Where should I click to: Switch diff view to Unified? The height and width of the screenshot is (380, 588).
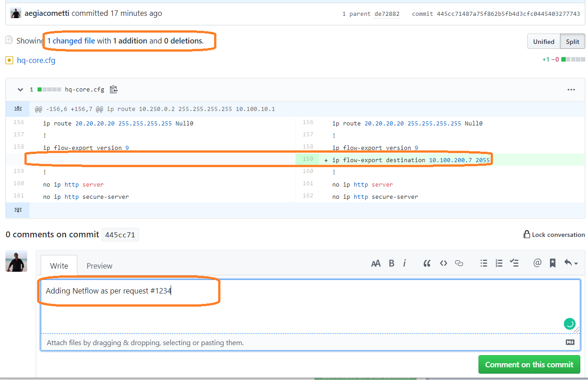click(x=544, y=41)
